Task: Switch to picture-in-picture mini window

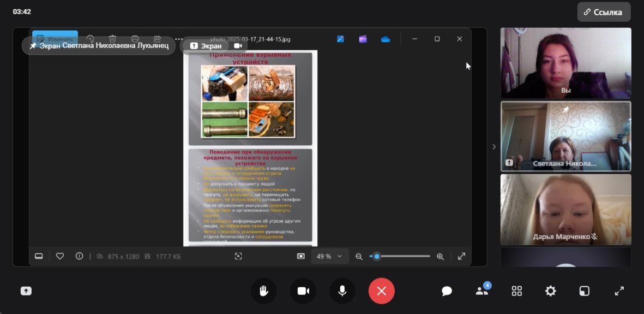Action: [584, 291]
